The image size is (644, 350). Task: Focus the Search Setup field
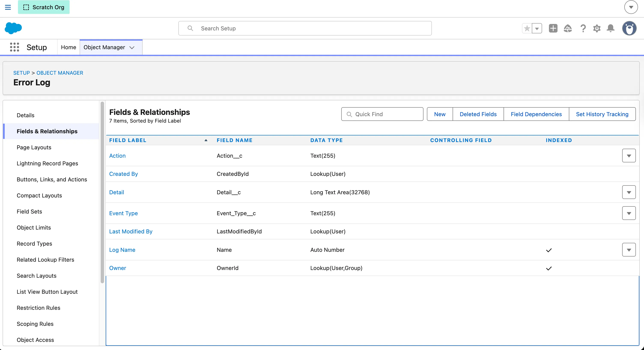point(305,28)
